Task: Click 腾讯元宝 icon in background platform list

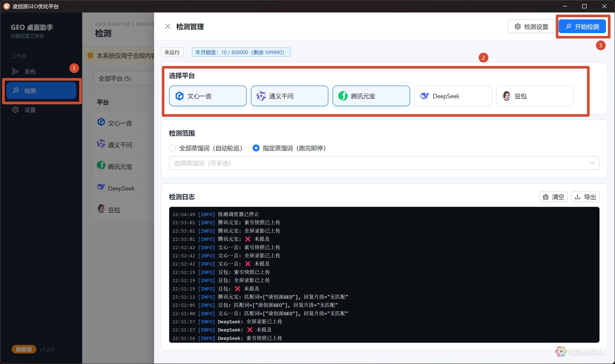Action: [101, 165]
